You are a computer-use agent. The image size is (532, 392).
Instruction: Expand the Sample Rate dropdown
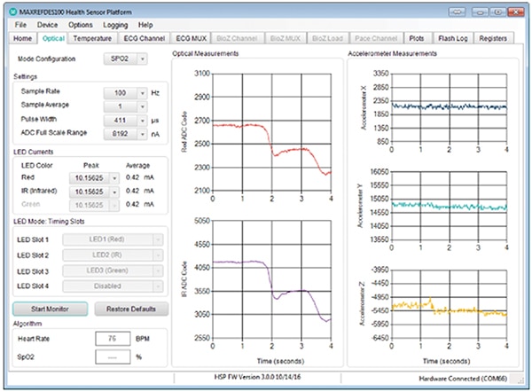123,92
